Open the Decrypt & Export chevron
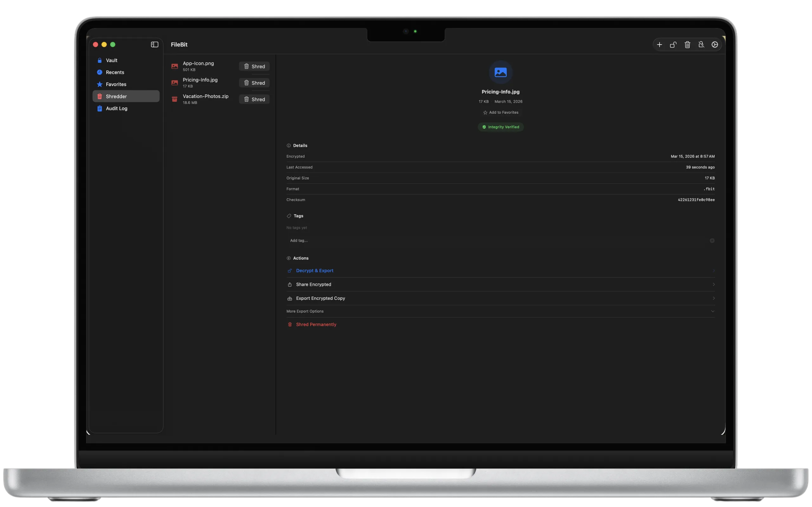812x507 pixels. 713,271
